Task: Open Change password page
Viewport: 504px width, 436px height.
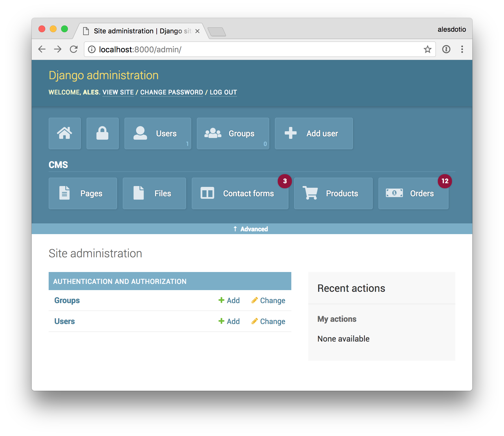Action: coord(171,92)
